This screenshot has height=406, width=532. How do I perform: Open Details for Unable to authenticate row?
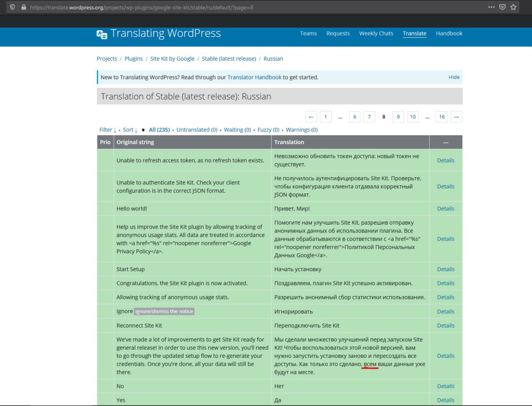pyautogui.click(x=446, y=186)
